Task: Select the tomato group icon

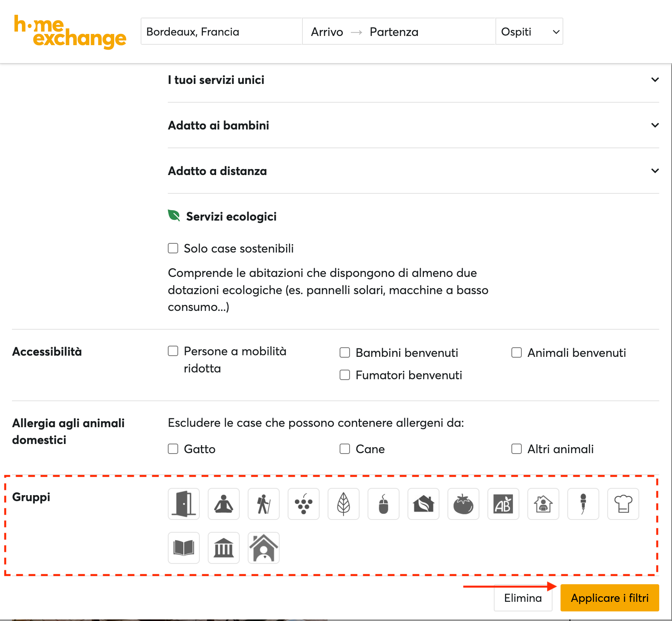Action: point(463,504)
